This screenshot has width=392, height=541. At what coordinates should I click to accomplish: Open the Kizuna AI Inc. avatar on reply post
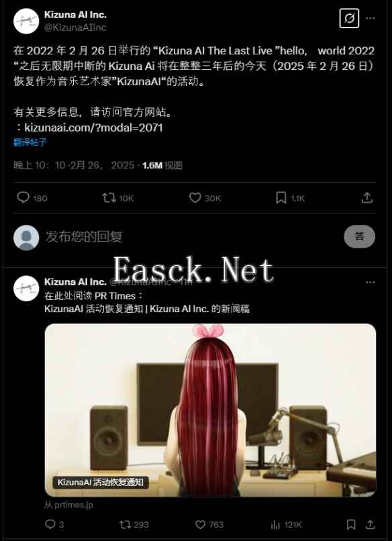(x=26, y=288)
